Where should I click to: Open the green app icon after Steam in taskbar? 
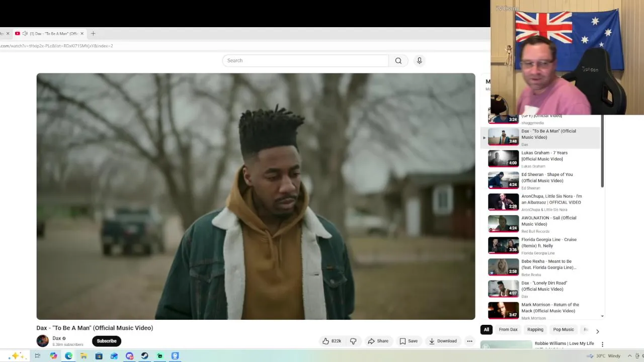click(160, 356)
